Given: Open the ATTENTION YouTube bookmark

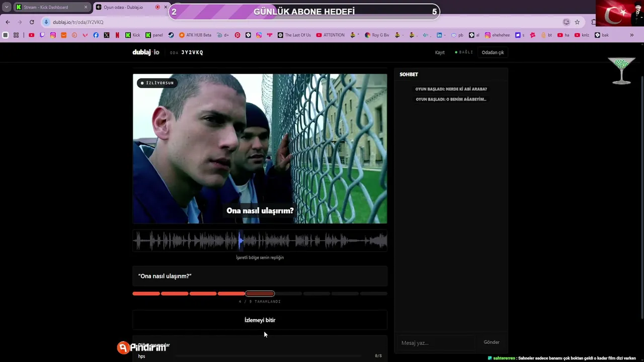Looking at the screenshot, I should tap(331, 35).
